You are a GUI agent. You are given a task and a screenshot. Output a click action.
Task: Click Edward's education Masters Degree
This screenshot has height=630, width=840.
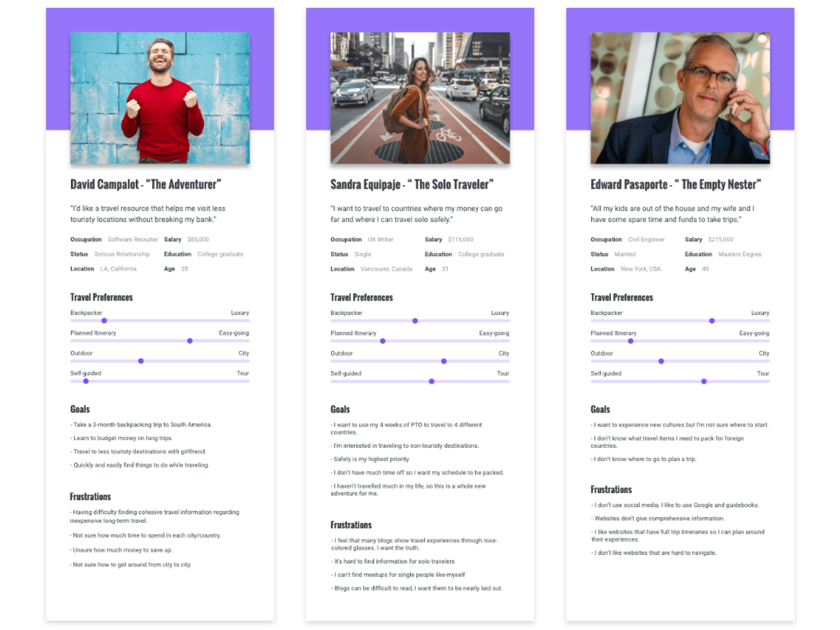[740, 254]
